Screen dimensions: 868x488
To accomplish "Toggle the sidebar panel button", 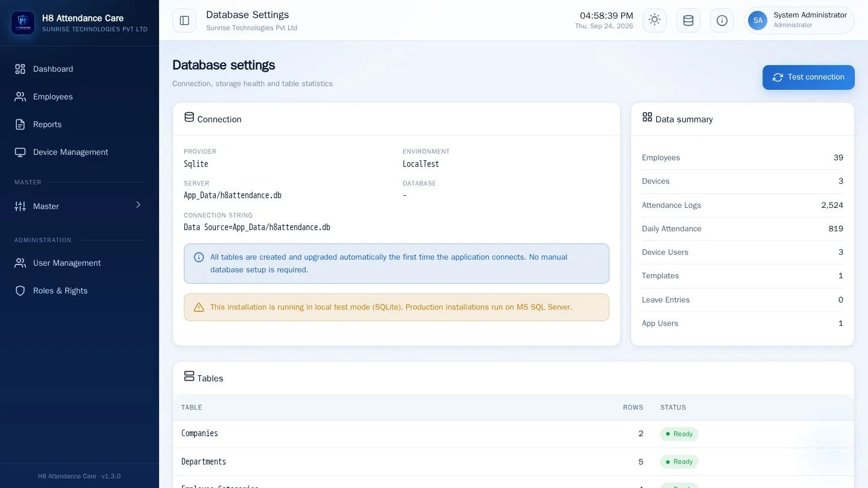I will (184, 20).
